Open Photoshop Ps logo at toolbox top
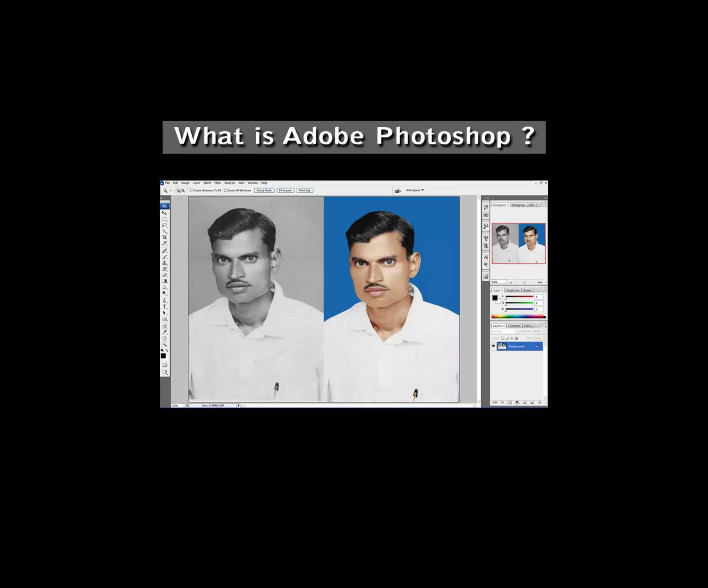Screen dimensions: 708x588 tap(165, 206)
